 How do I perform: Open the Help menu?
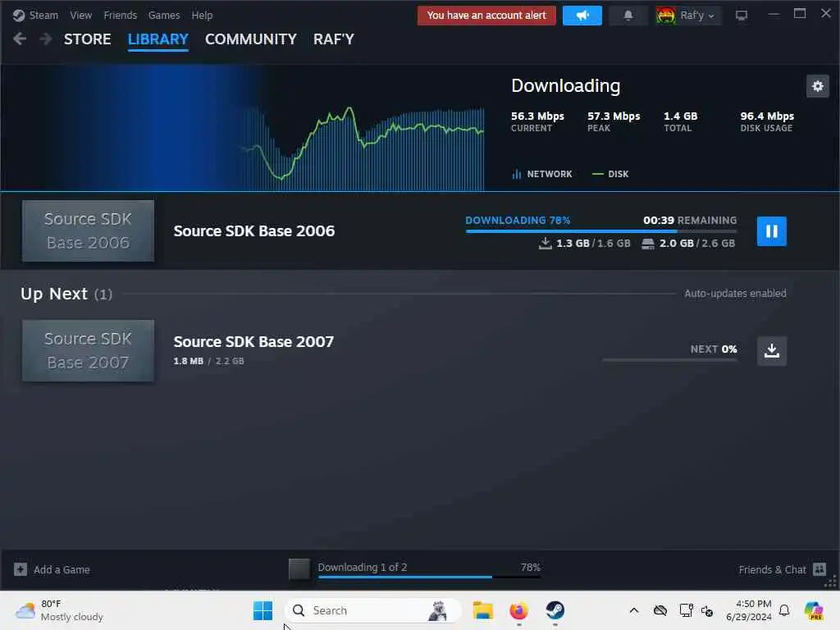coord(202,16)
